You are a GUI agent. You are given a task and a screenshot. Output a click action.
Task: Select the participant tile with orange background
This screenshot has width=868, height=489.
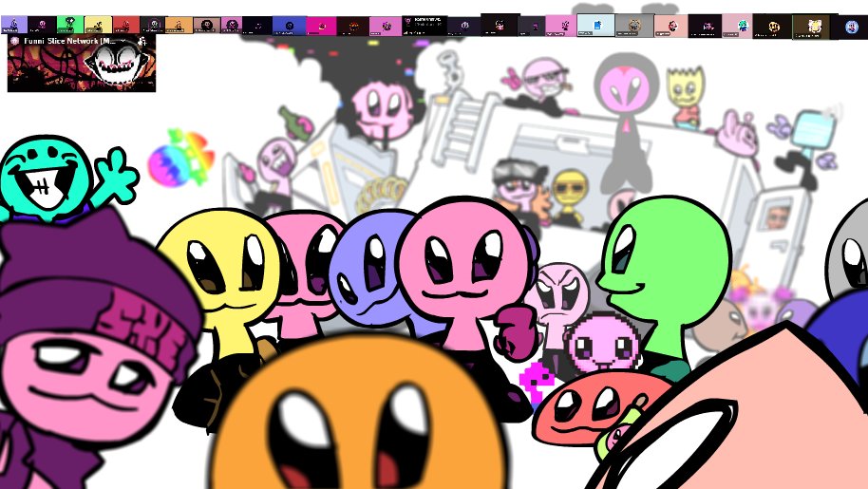pos(179,25)
